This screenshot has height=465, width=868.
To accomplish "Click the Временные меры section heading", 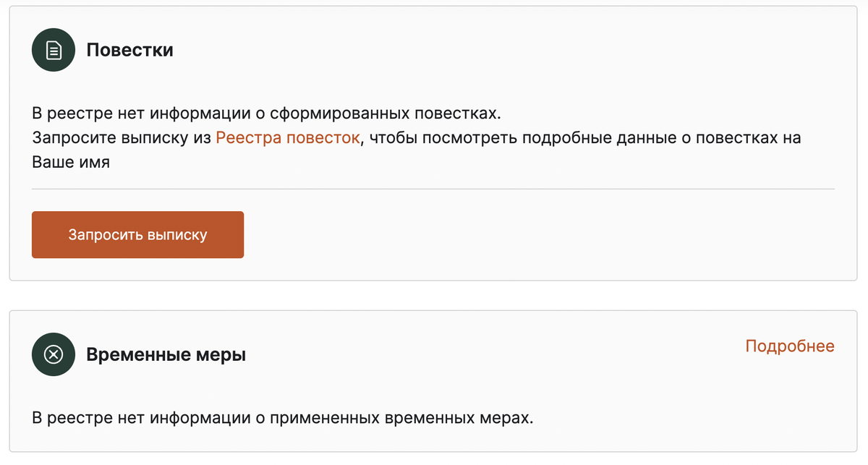I will 166,355.
